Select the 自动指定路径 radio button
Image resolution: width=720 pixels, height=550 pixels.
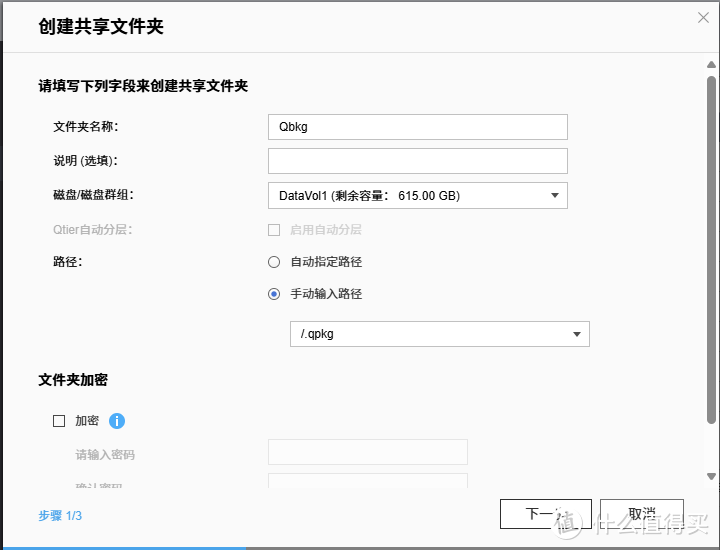(274, 262)
